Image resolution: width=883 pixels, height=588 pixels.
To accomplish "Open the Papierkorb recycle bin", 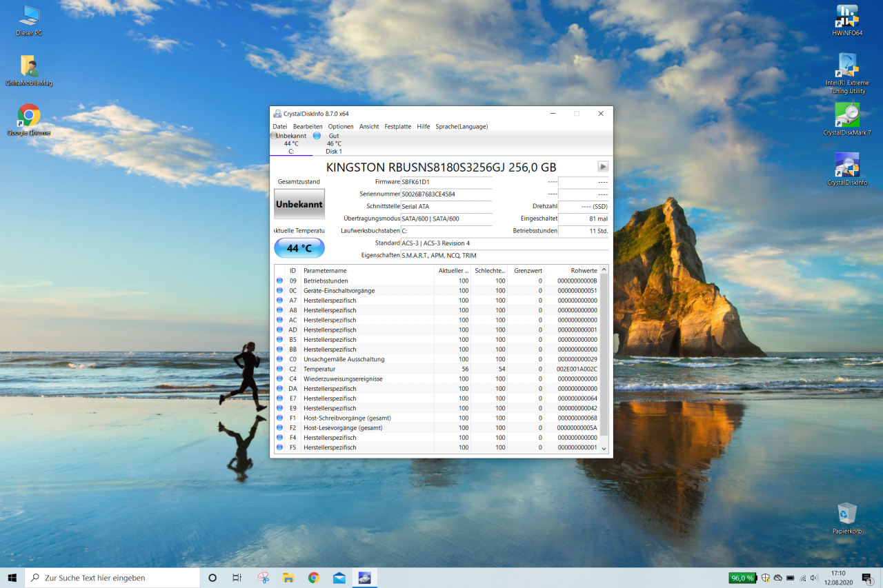I will pyautogui.click(x=847, y=518).
